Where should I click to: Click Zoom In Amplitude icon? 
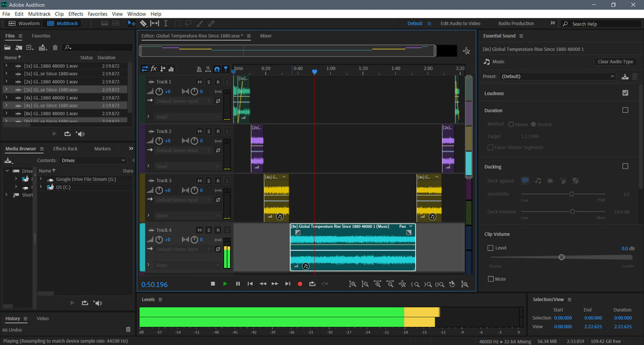click(x=352, y=284)
